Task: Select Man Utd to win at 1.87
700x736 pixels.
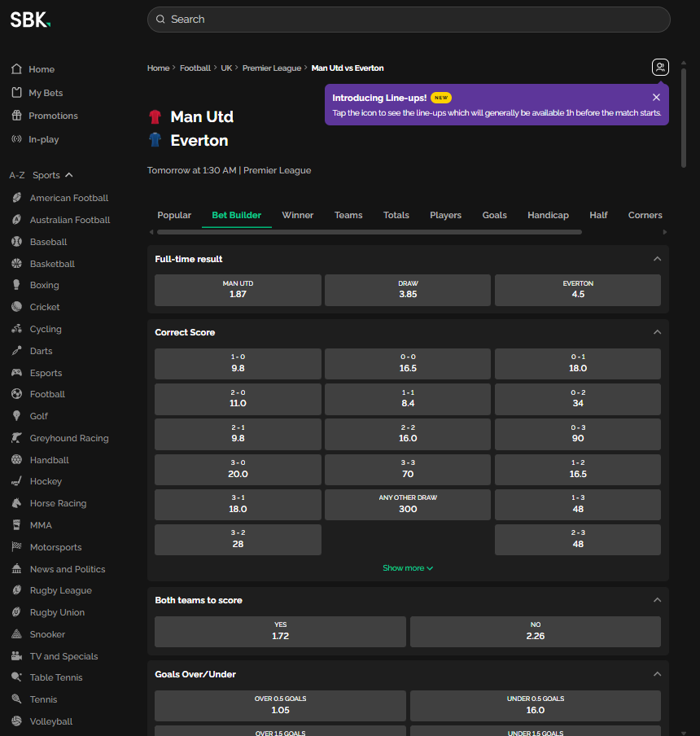Action: (x=238, y=290)
